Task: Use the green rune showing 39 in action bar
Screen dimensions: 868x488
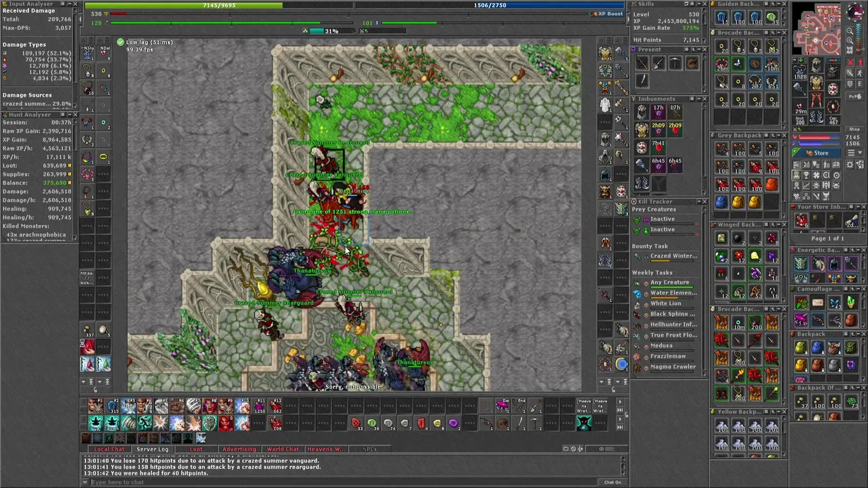Action: point(372,424)
